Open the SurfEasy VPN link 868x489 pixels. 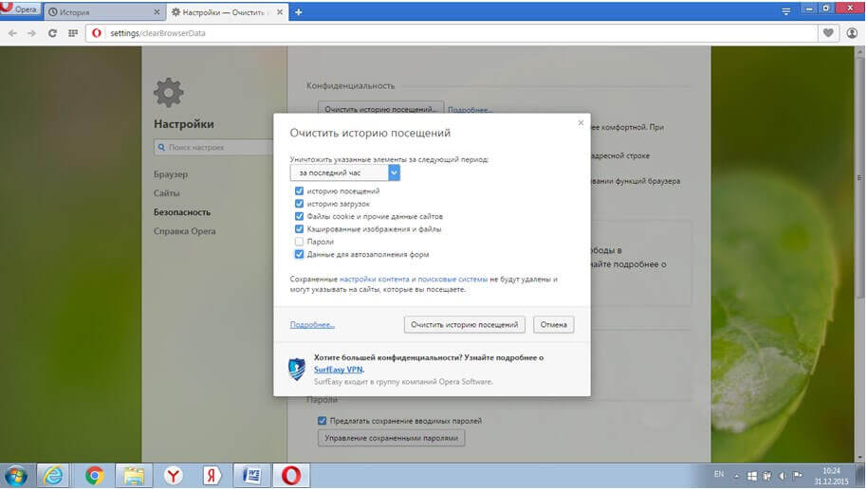(339, 369)
